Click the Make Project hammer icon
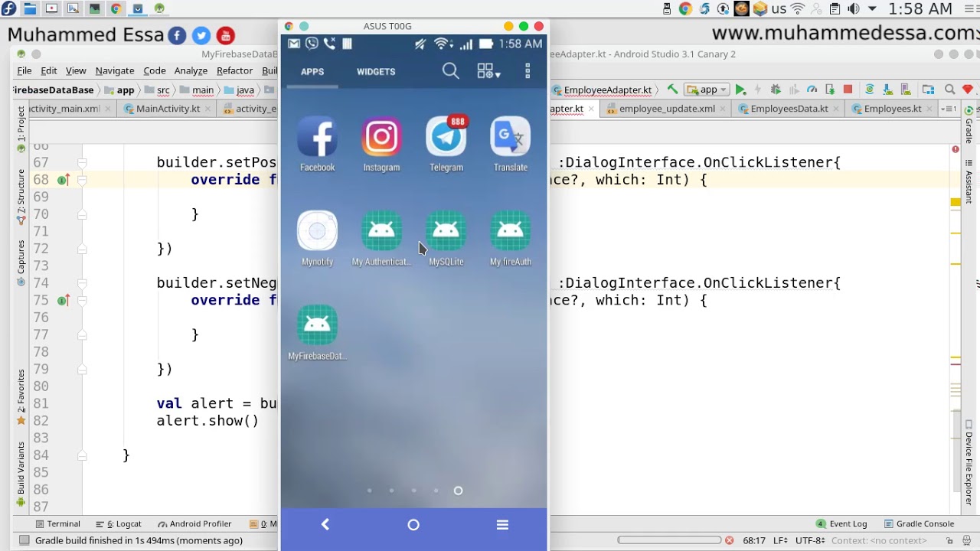Screen dimensions: 980x551 671,90
